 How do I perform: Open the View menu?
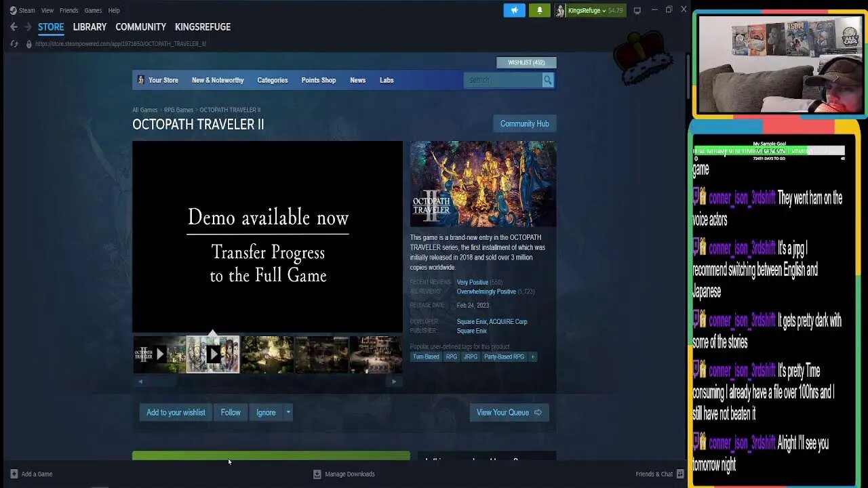click(x=47, y=10)
